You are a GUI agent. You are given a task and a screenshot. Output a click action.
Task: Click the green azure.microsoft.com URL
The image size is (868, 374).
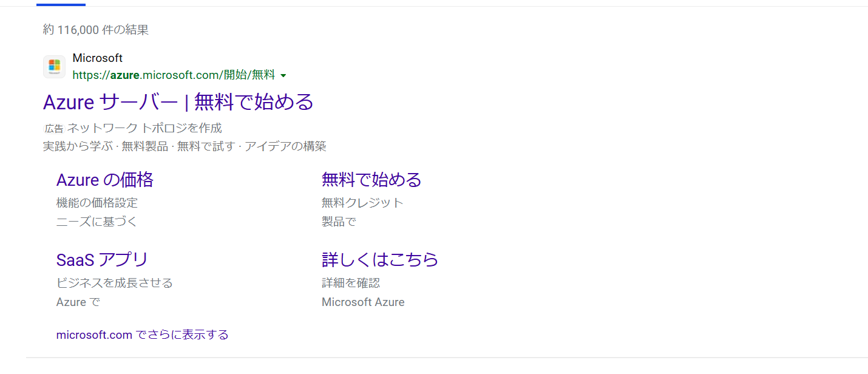click(173, 75)
